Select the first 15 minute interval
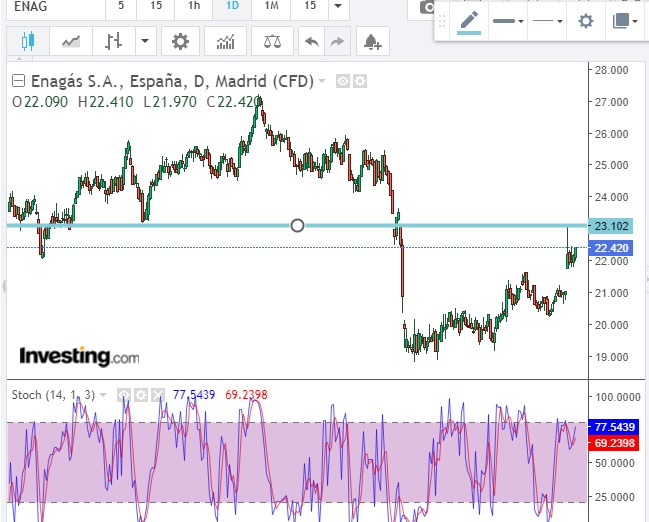This screenshot has height=522, width=649. click(x=156, y=6)
